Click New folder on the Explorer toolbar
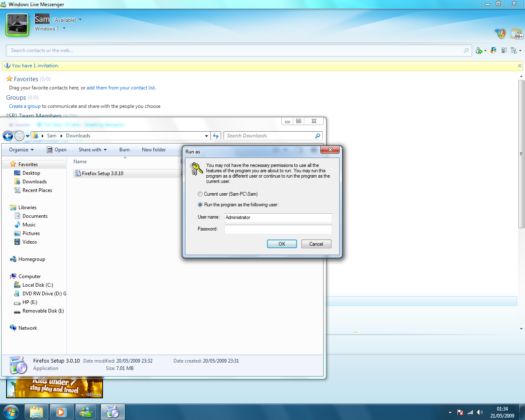525x420 pixels. 154,150
